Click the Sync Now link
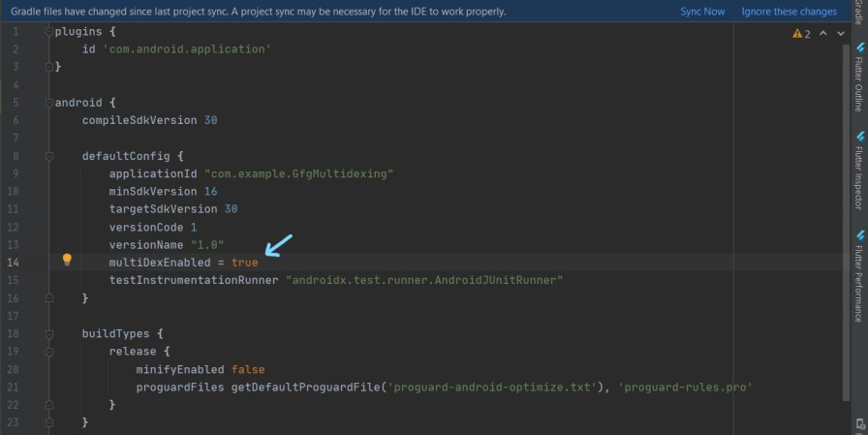868x435 pixels. click(x=702, y=12)
